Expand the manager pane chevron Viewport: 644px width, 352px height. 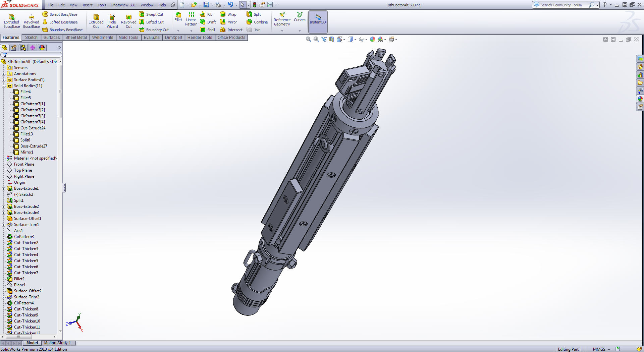click(x=59, y=48)
